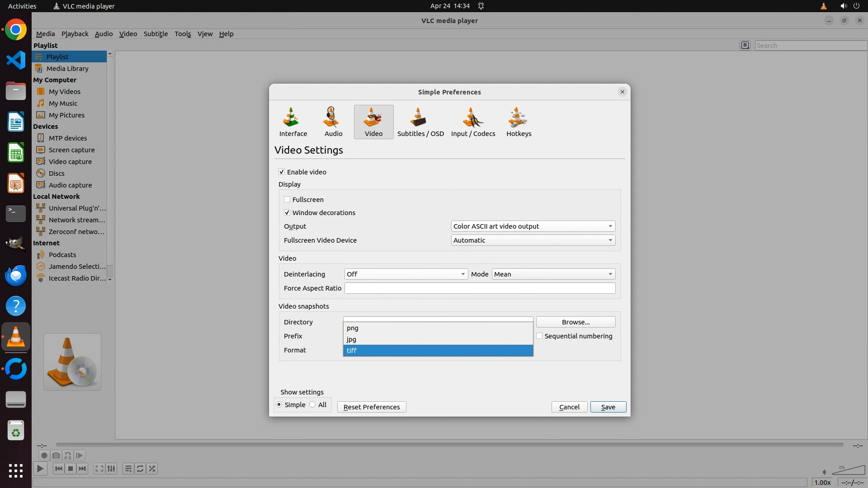Viewport: 868px width, 488px height.
Task: Launch Thunderbird from the dock
Action: 16,275
